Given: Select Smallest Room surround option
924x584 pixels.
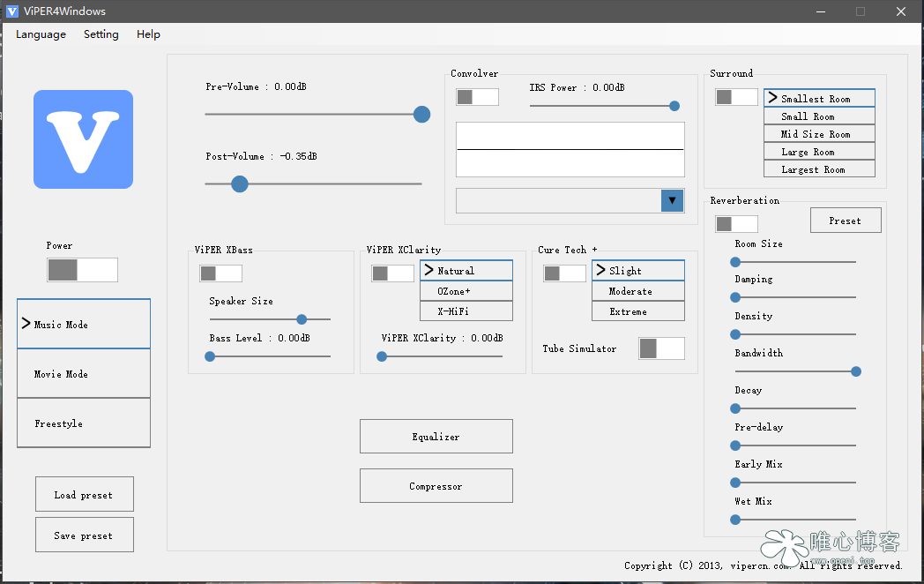Looking at the screenshot, I should pos(819,99).
